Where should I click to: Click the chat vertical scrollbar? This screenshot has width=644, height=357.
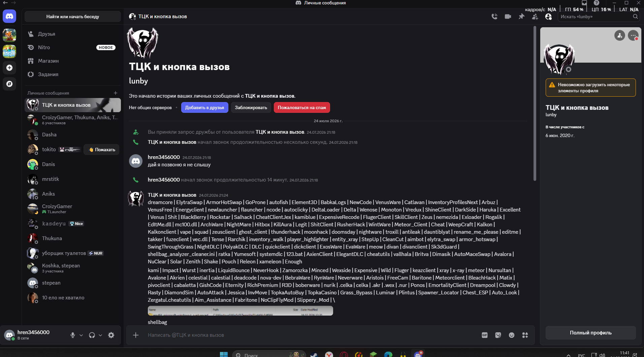pyautogui.click(x=535, y=104)
